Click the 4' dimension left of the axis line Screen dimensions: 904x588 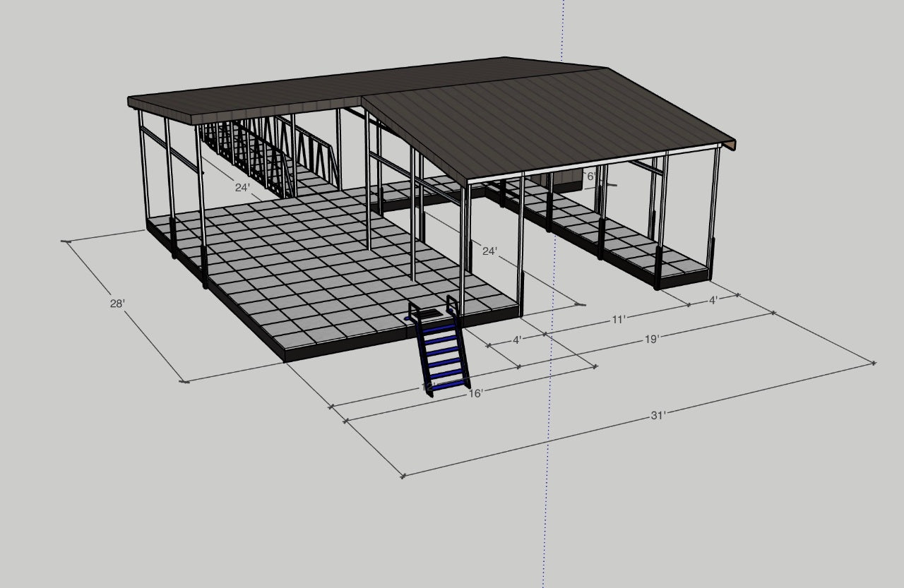point(518,338)
